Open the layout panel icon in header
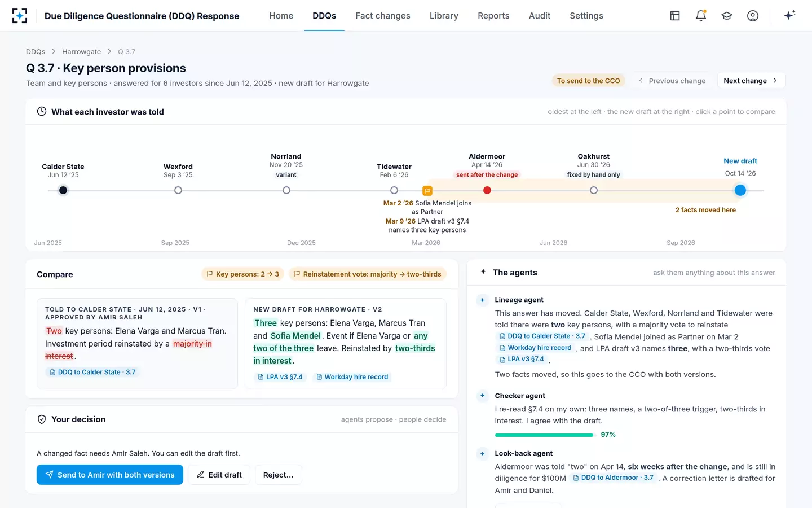Image resolution: width=812 pixels, height=508 pixels. click(675, 16)
